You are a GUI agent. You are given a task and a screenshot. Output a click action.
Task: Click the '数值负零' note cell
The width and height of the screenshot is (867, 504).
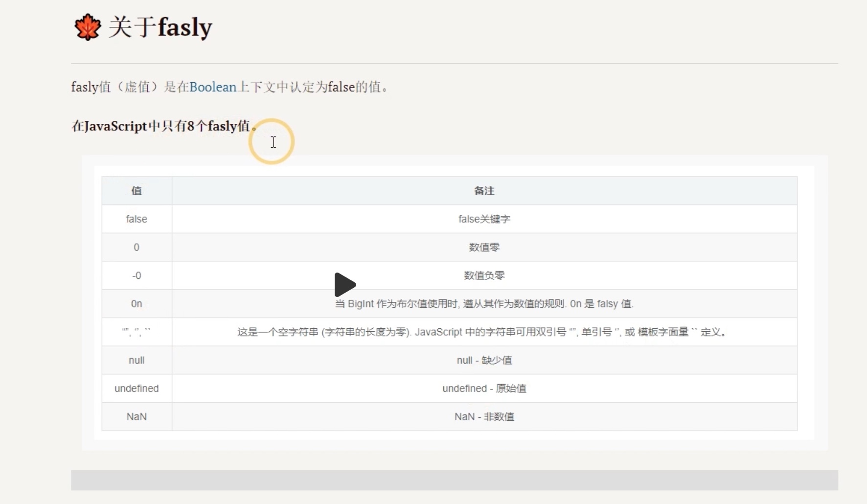(x=484, y=275)
